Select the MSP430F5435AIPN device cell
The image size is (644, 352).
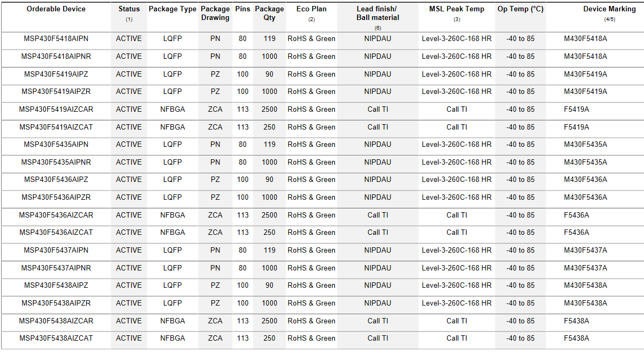pos(56,144)
